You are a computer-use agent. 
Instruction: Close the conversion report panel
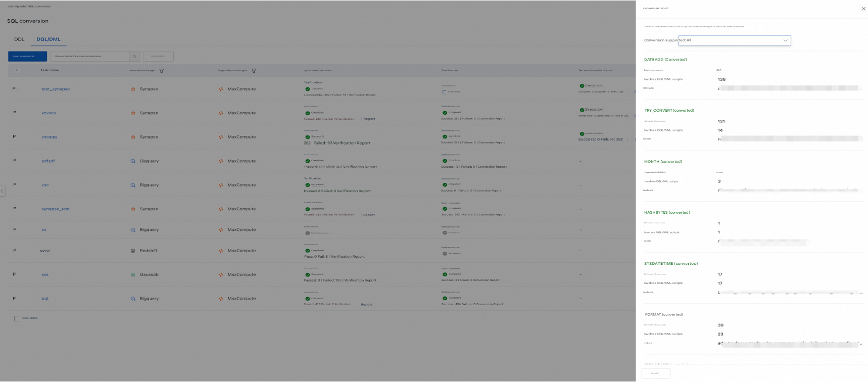tap(863, 9)
